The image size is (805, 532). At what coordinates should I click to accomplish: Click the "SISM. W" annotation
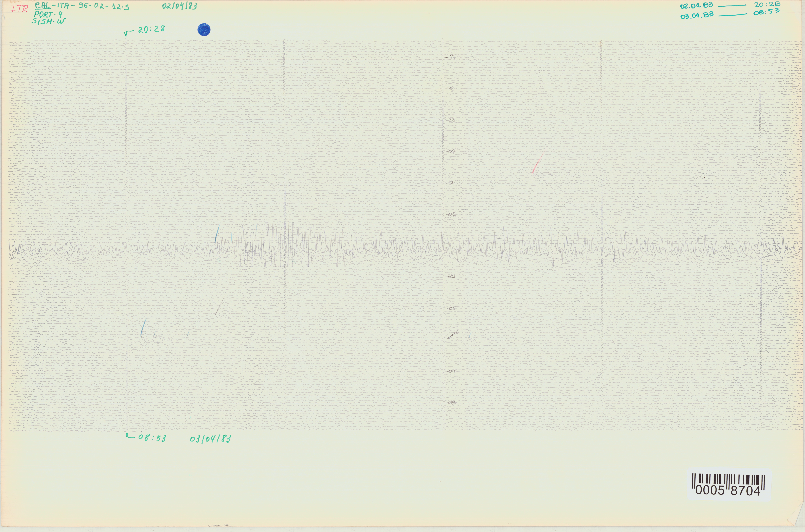48,21
